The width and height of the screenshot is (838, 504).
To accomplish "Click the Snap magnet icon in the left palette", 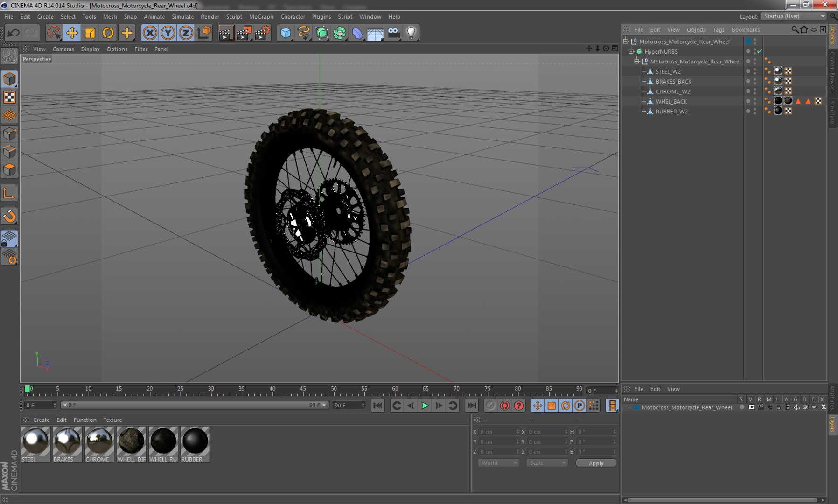I will tap(9, 216).
